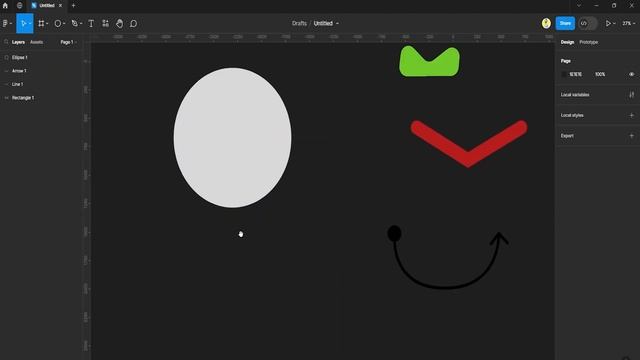Switch to the Layers tab
The image size is (640, 360).
pos(18,42)
